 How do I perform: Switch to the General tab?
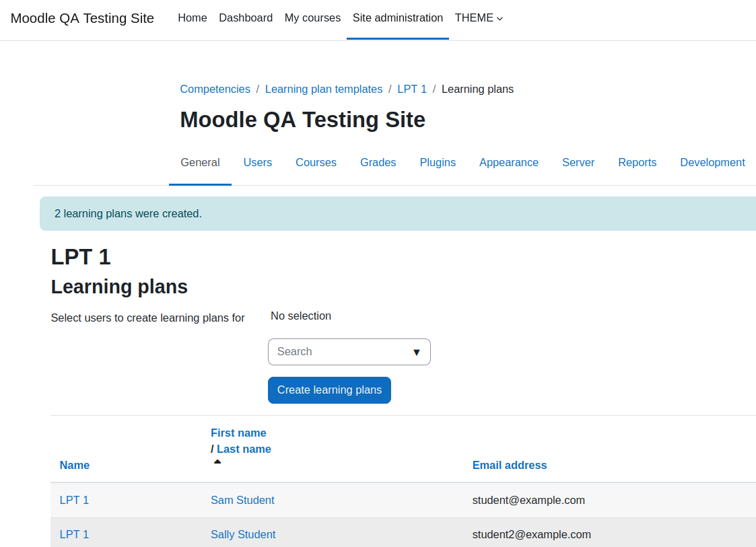(200, 162)
